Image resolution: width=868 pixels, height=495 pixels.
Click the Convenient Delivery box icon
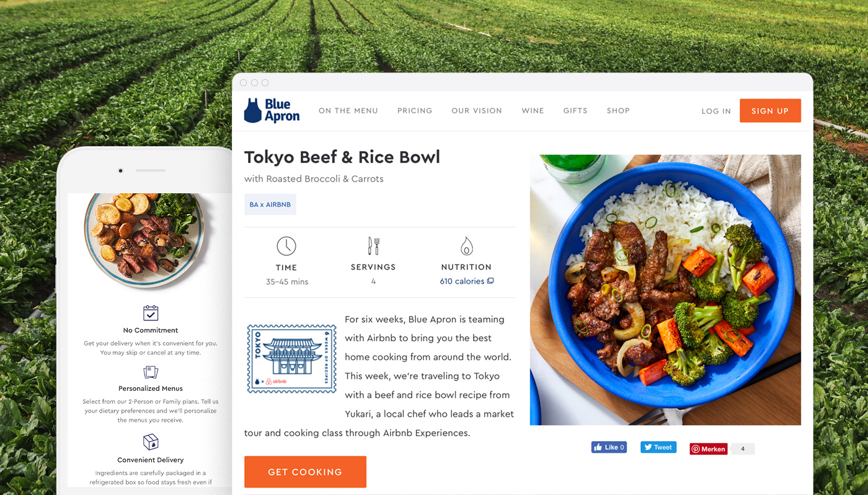click(151, 442)
